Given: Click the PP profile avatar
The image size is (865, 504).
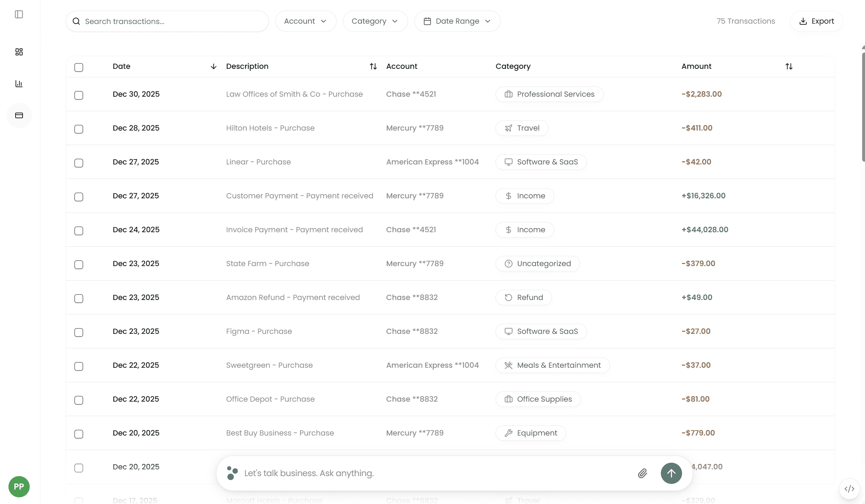Looking at the screenshot, I should 19,487.
